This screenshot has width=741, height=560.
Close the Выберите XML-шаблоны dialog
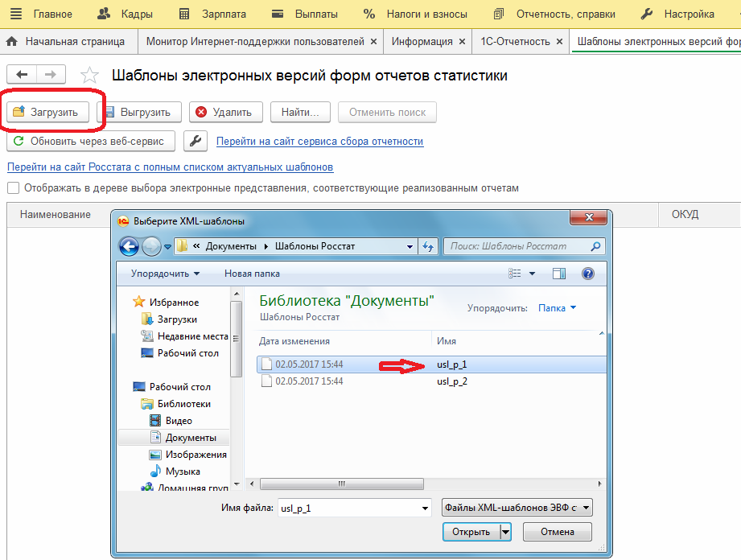click(x=589, y=217)
